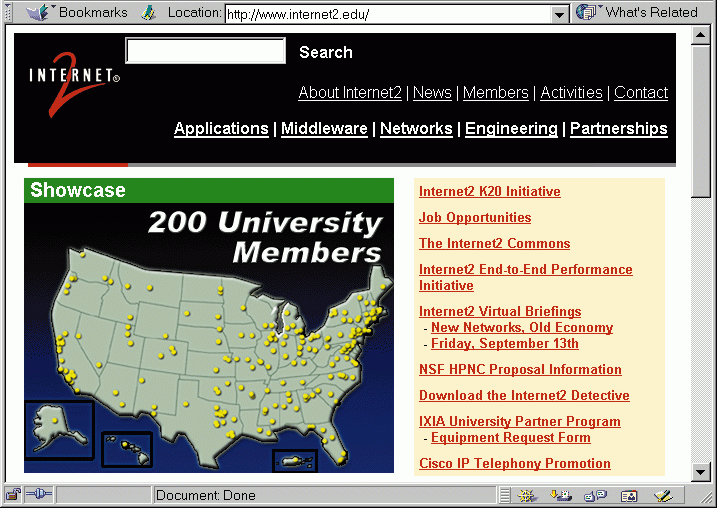Click the What's Related label
The width and height of the screenshot is (717, 508).
pyautogui.click(x=652, y=12)
